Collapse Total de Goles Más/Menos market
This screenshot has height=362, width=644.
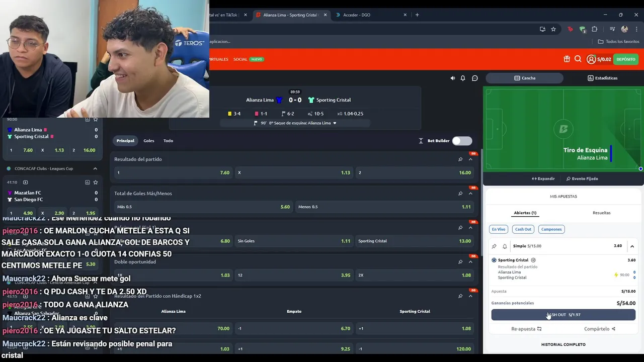(470, 194)
